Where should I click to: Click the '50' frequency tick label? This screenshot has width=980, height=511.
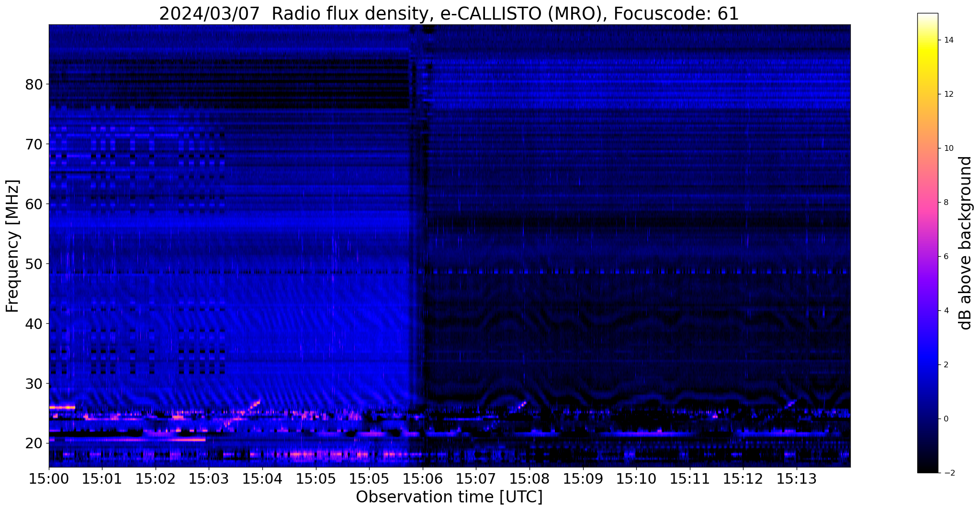coord(34,264)
